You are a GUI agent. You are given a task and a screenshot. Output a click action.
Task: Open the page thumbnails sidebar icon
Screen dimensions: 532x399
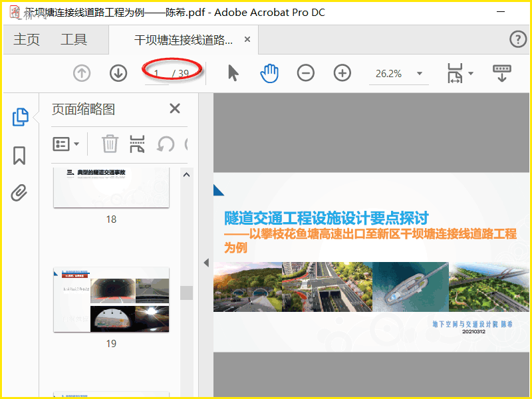(x=21, y=117)
